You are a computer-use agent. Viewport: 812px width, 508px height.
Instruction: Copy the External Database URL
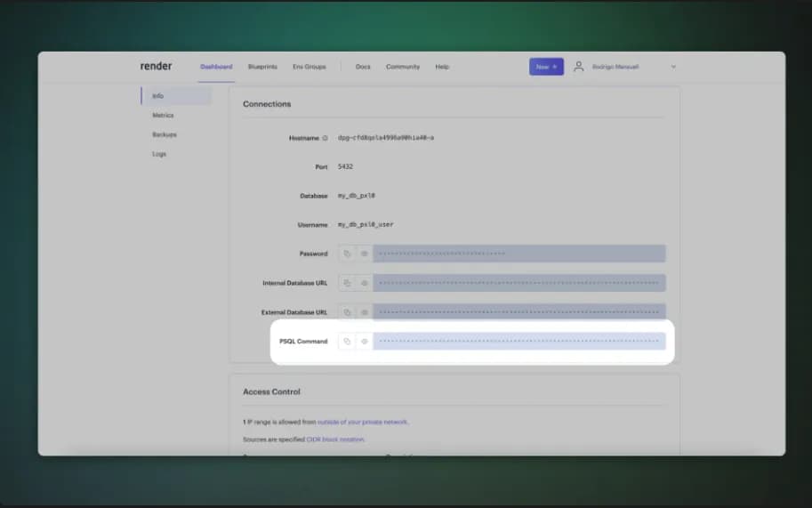[x=347, y=312]
